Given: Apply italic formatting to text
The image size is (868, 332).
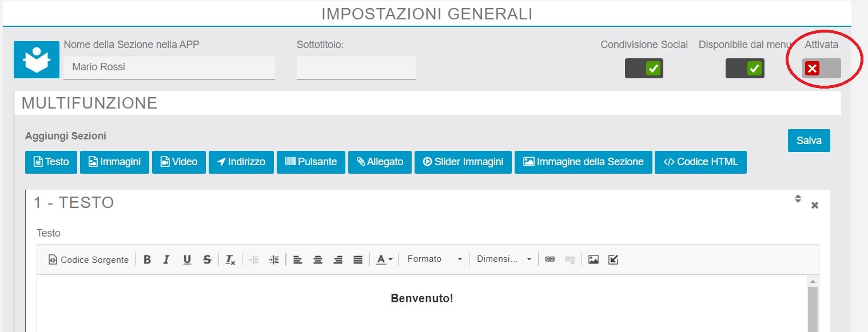Looking at the screenshot, I should pyautogui.click(x=166, y=259).
